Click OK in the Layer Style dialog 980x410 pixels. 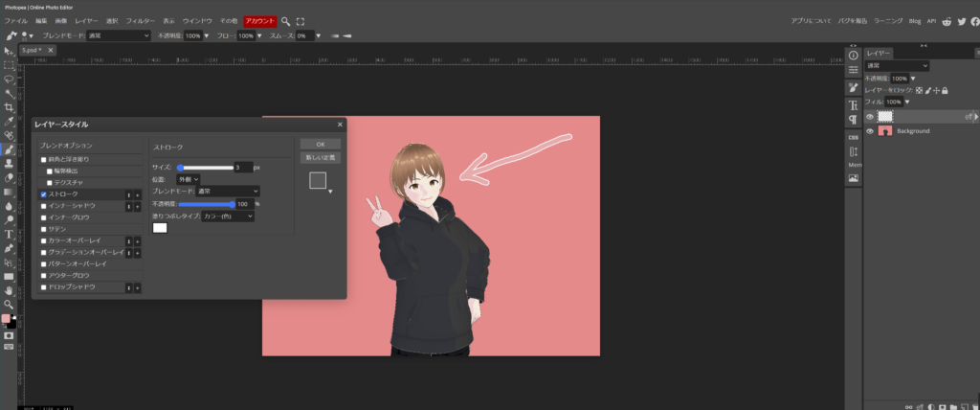coord(320,144)
